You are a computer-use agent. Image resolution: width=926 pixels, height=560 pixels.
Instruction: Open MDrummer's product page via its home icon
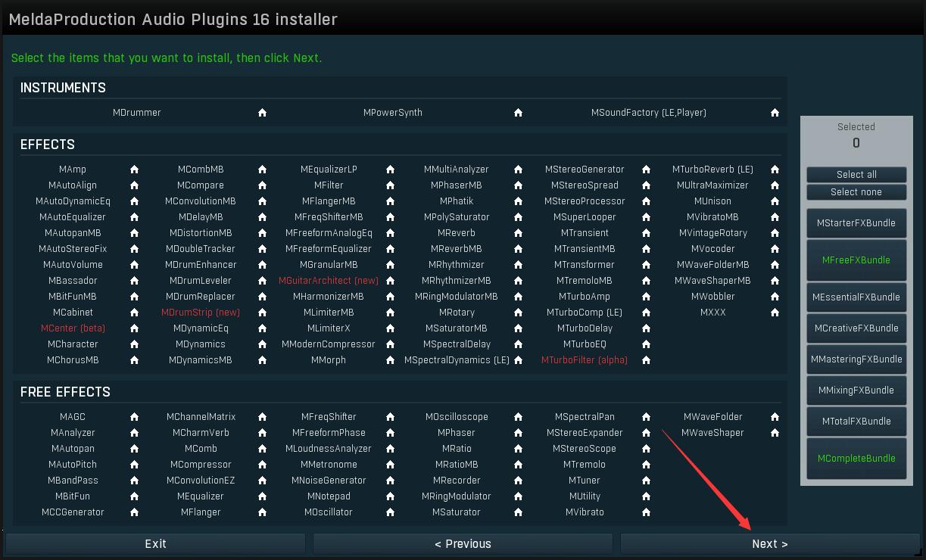pyautogui.click(x=261, y=112)
